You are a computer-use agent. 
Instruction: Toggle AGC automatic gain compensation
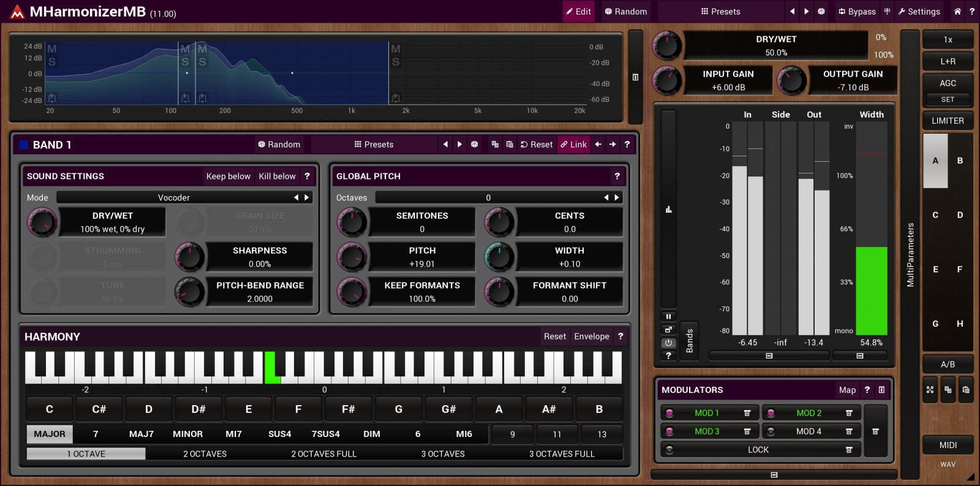(948, 83)
